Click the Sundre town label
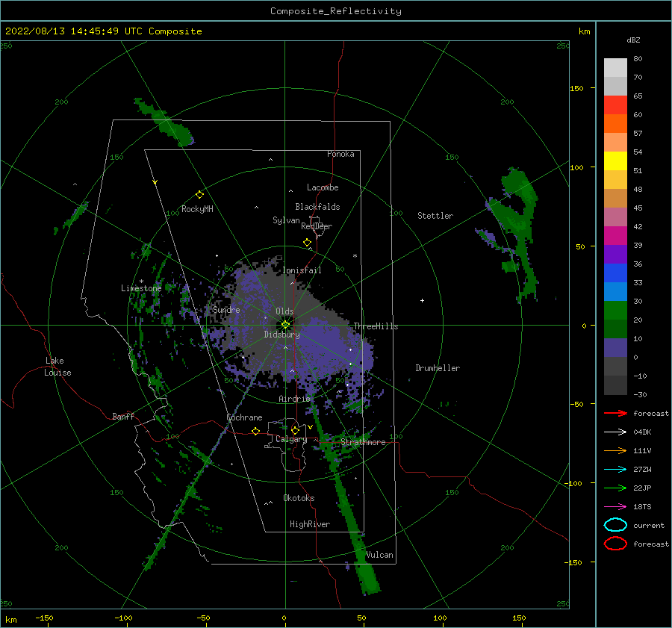Image resolution: width=672 pixels, height=628 pixels. click(x=226, y=309)
